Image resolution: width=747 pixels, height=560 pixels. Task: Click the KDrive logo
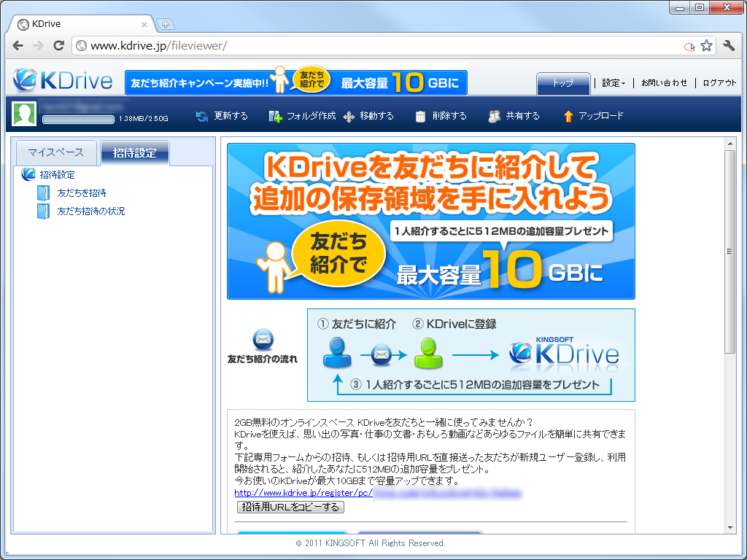pyautogui.click(x=61, y=80)
